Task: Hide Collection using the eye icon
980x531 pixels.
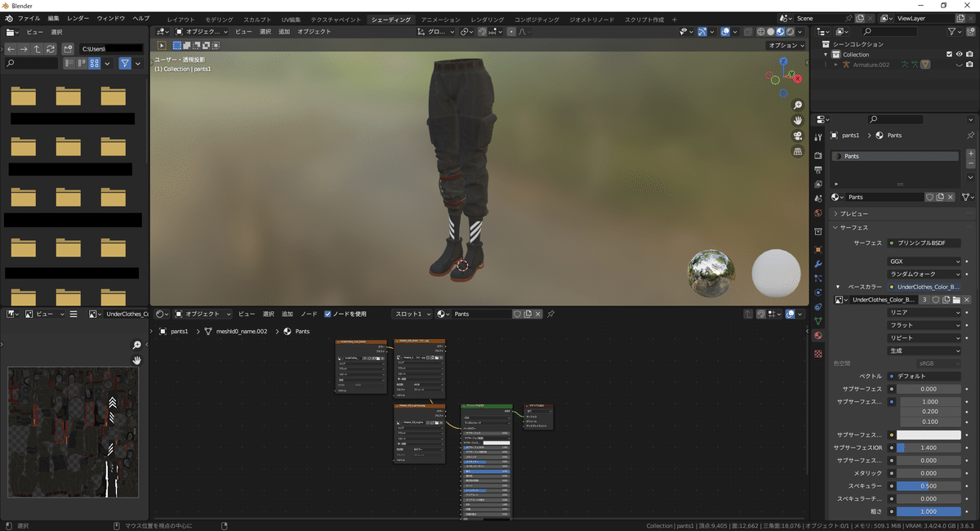Action: tap(959, 54)
